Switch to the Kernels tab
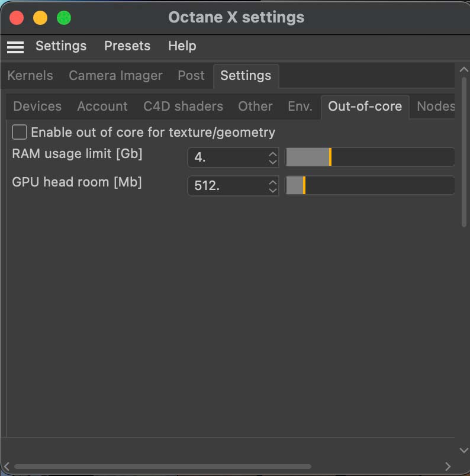The width and height of the screenshot is (470, 476). [30, 76]
